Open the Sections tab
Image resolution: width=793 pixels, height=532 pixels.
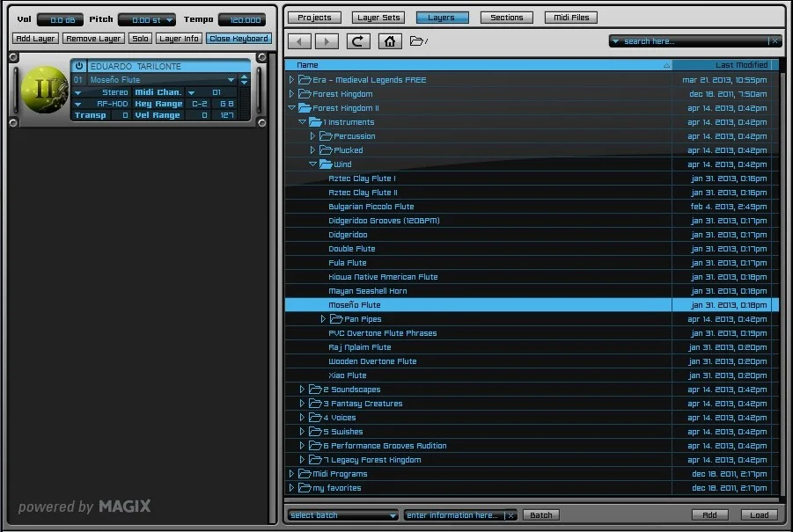pos(507,18)
